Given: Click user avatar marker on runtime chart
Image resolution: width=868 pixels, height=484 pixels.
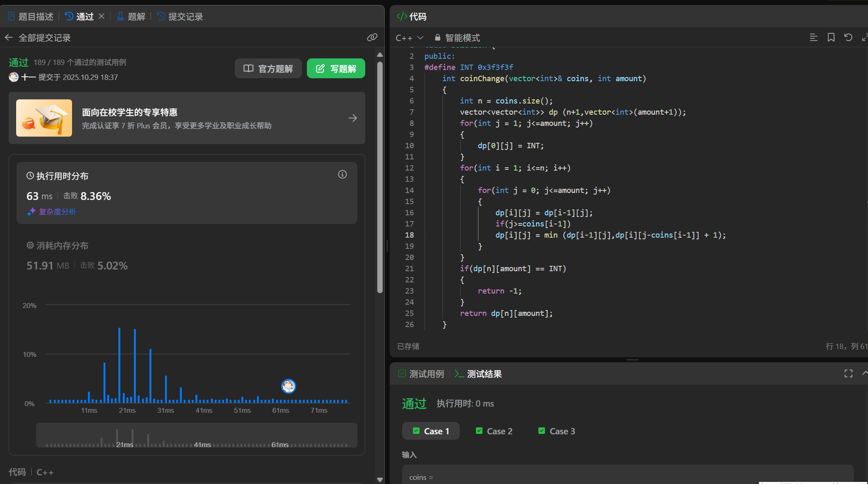Looking at the screenshot, I should coord(288,386).
